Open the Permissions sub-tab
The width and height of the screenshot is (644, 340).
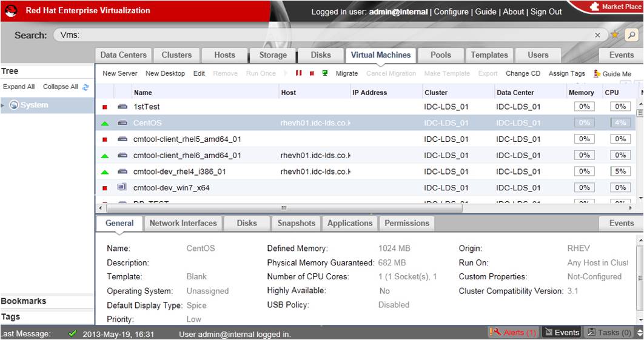tap(407, 224)
